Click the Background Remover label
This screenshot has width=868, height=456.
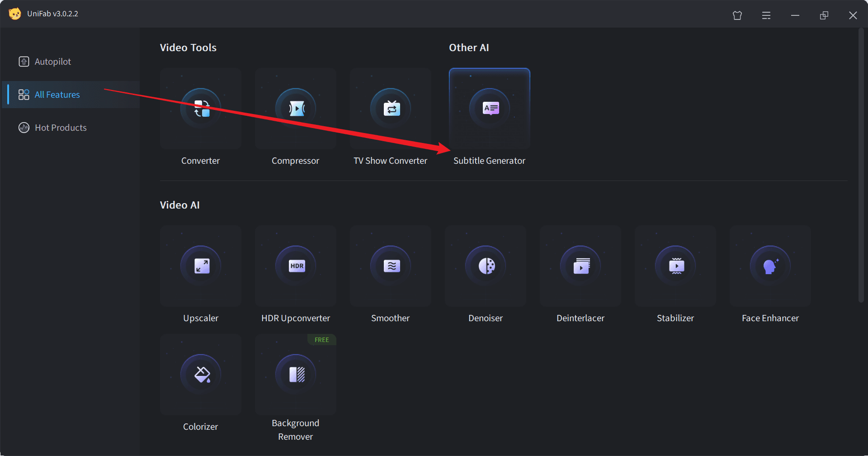(x=295, y=430)
